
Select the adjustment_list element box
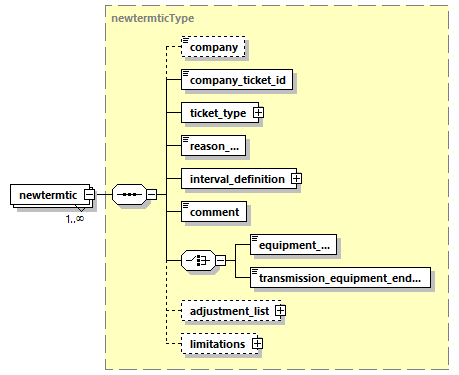(231, 311)
